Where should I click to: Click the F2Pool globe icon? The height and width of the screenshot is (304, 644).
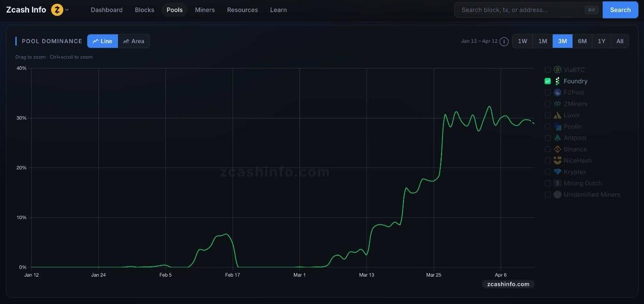coord(557,92)
